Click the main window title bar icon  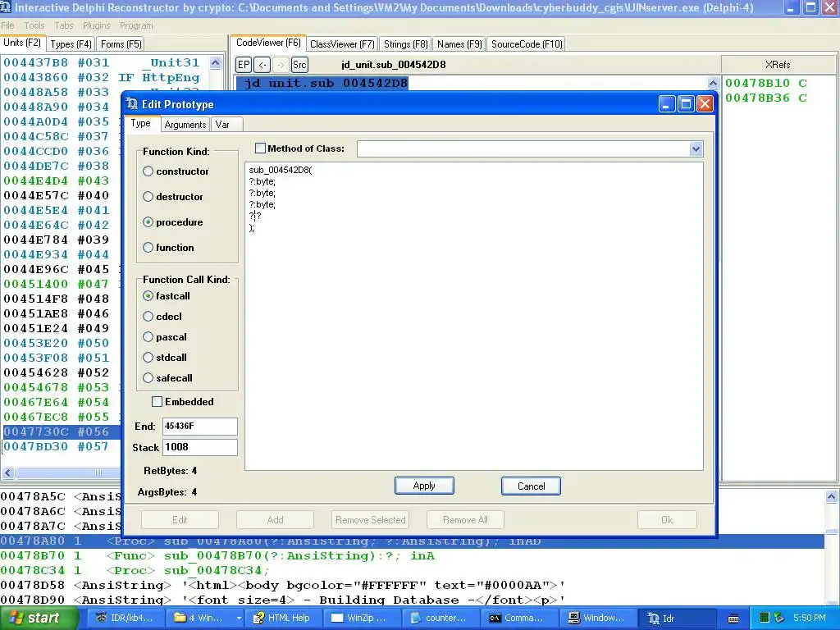[6, 7]
